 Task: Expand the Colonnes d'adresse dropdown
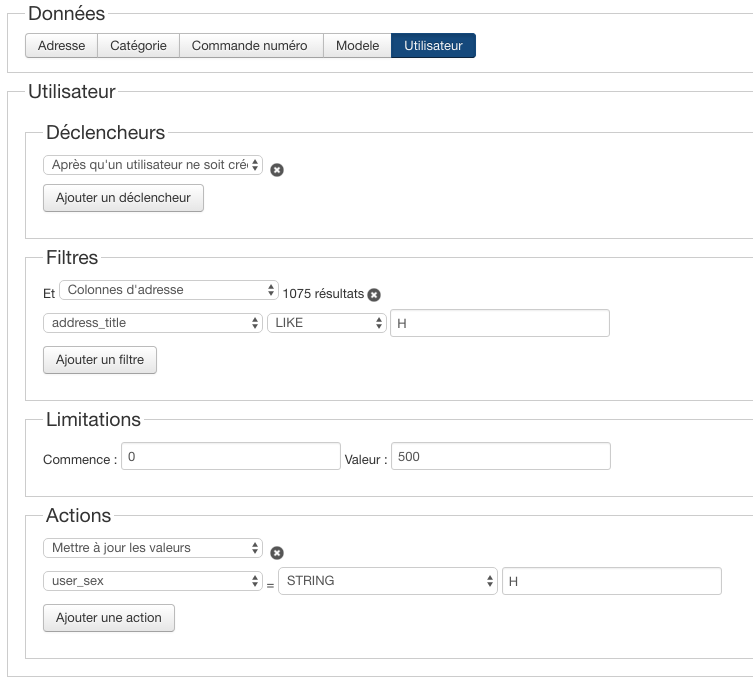[169, 290]
